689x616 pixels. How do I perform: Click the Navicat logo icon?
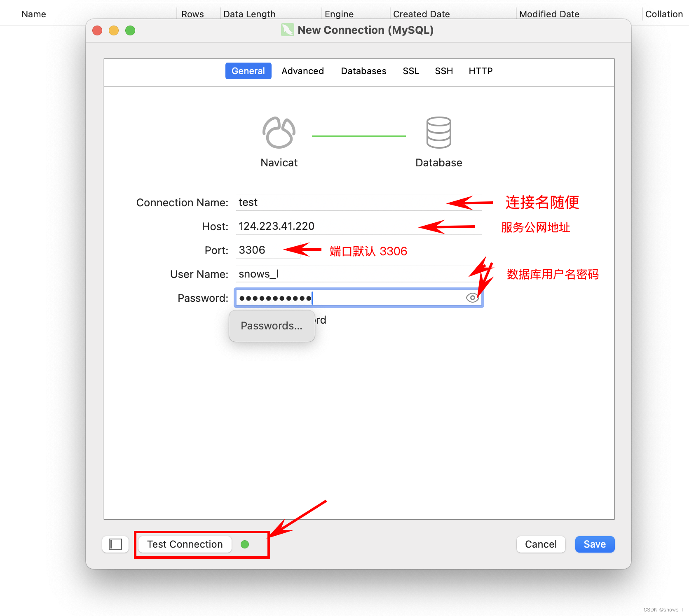279,133
